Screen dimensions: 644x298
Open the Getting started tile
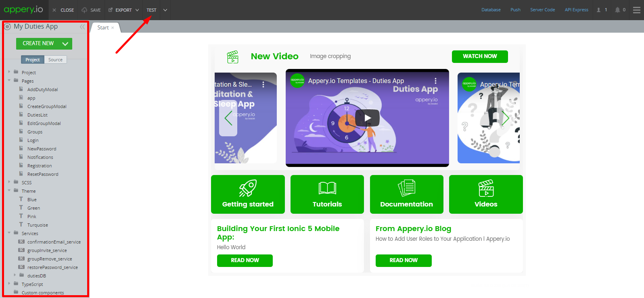click(248, 194)
